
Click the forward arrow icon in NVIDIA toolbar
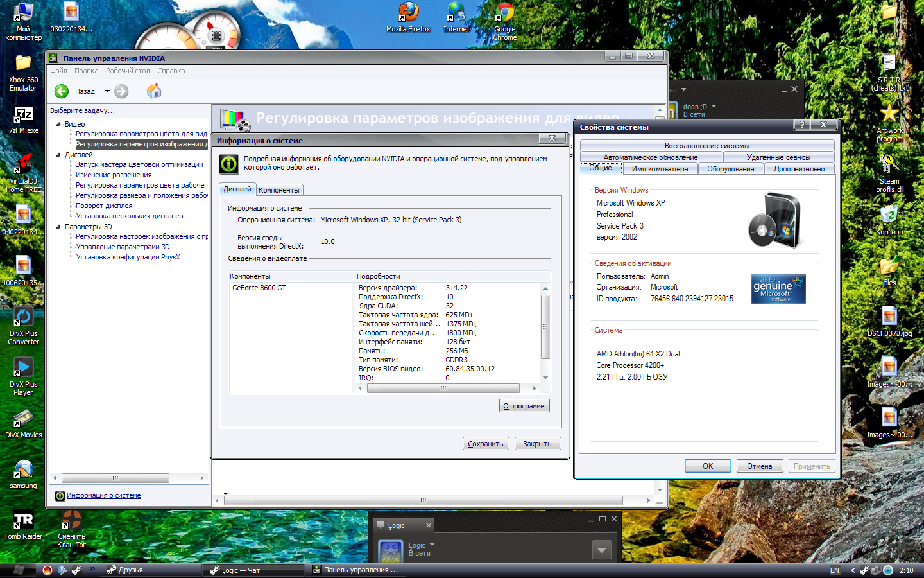coord(121,91)
